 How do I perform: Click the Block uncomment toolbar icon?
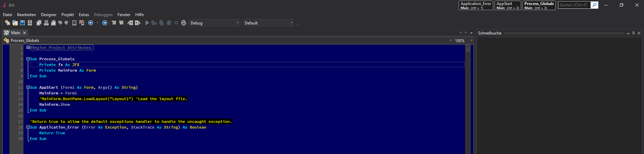[121, 23]
